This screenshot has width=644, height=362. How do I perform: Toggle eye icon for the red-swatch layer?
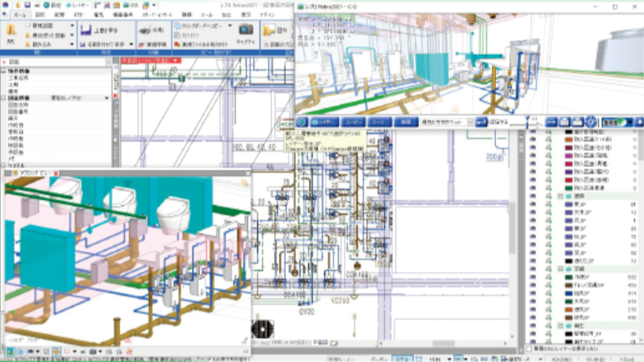[x=533, y=180]
